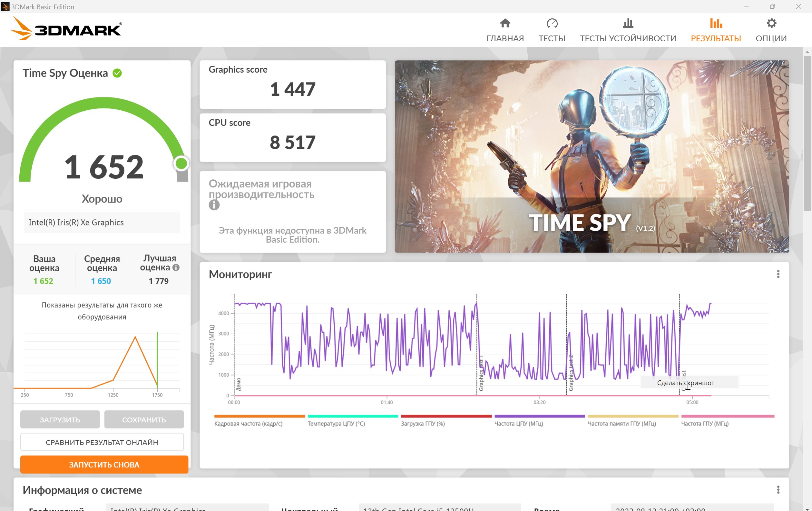Open the ГЛАВНАЯ home tab
This screenshot has height=511, width=812.
pyautogui.click(x=505, y=30)
